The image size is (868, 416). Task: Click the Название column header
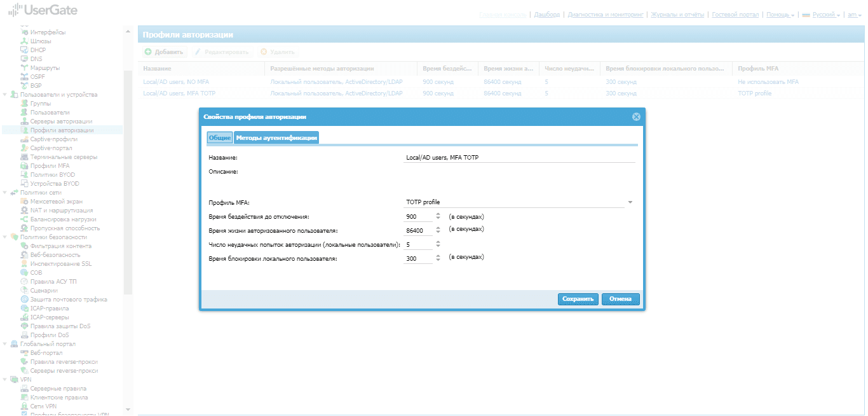pyautogui.click(x=201, y=69)
